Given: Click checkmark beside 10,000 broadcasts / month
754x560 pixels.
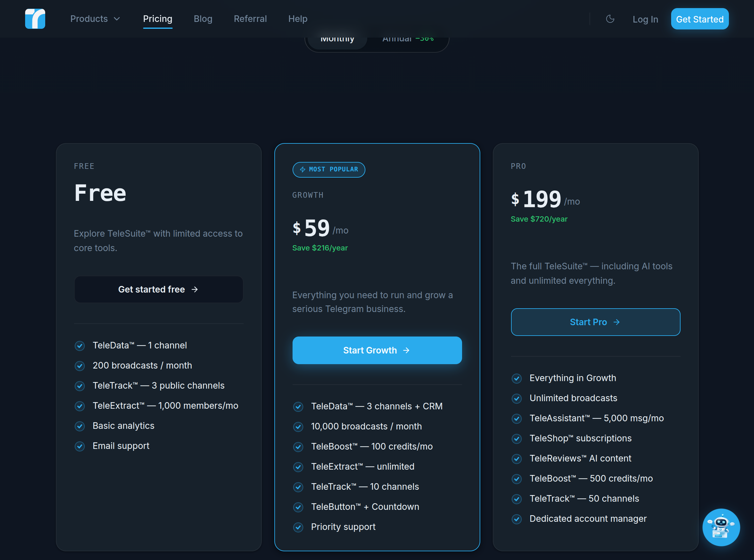Looking at the screenshot, I should pos(298,427).
